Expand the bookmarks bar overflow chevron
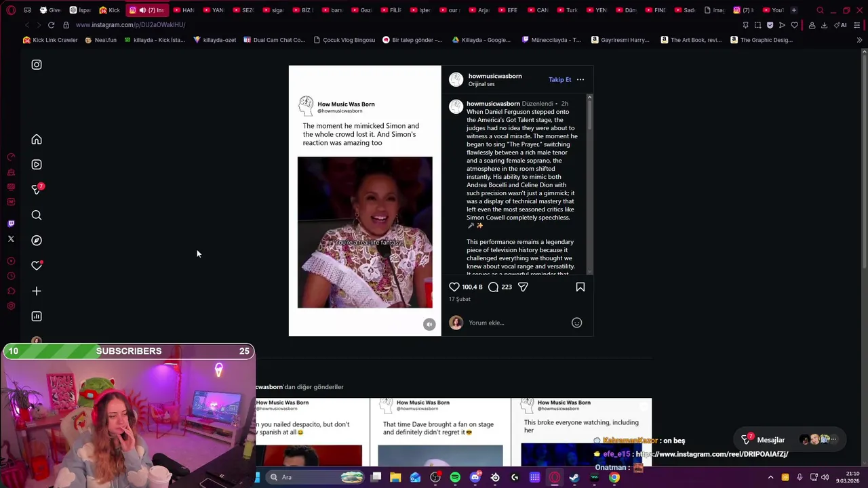This screenshot has height=488, width=868. 859,40
